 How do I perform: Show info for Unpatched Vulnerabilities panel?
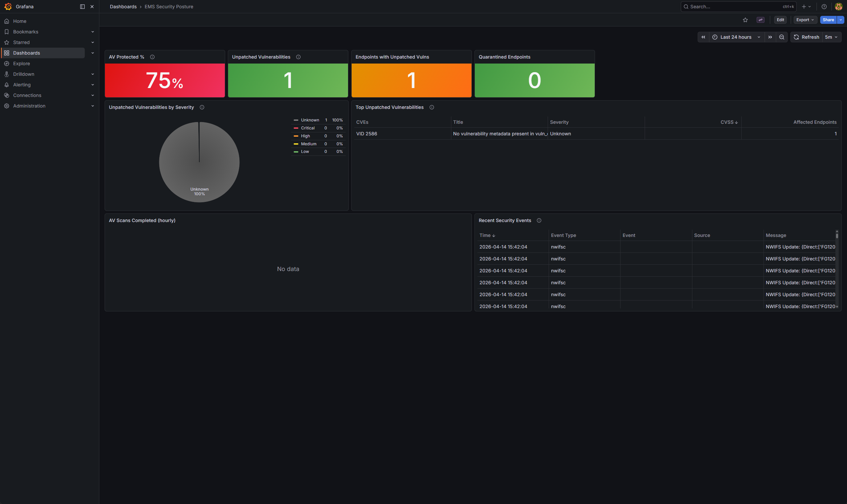[x=298, y=57]
